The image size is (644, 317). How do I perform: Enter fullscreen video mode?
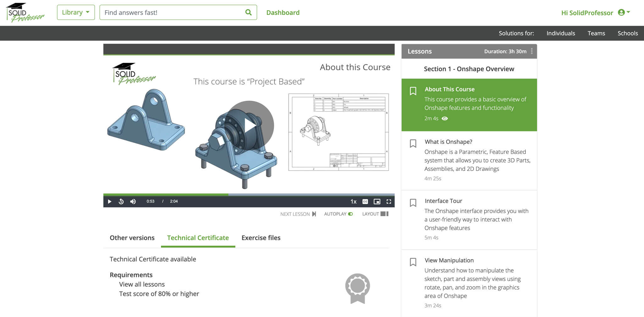[x=389, y=201]
